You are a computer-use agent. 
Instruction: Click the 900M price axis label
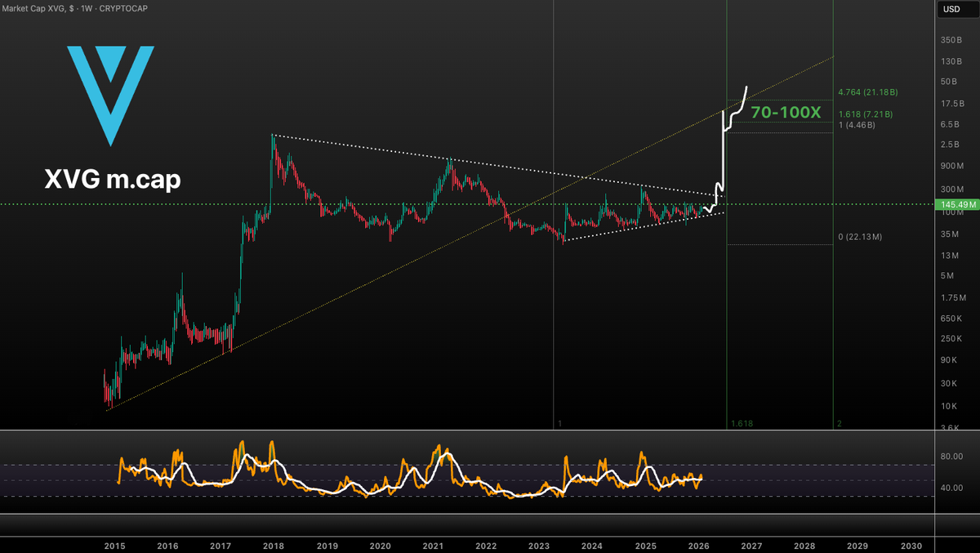pos(951,167)
